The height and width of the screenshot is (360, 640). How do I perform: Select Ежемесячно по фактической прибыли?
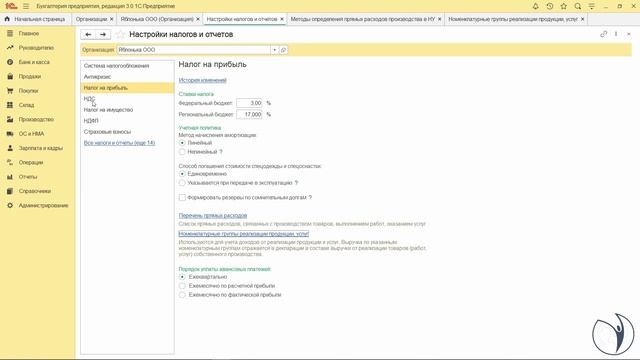[182, 295]
